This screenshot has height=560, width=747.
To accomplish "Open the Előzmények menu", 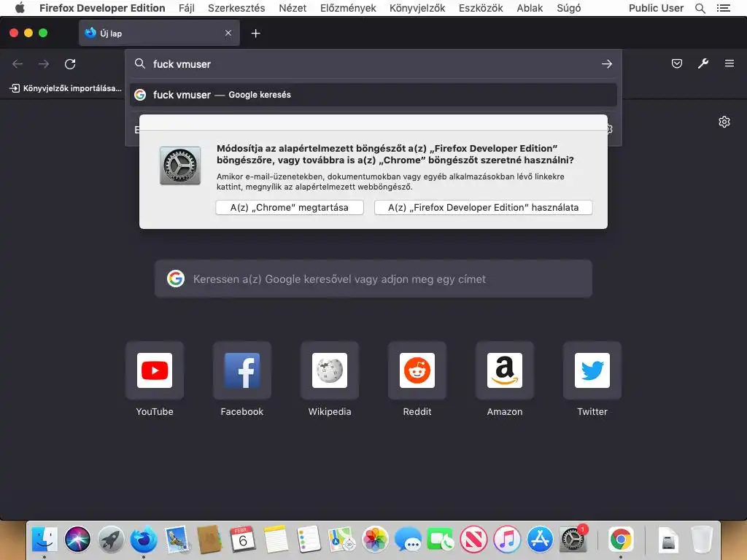I will coord(348,8).
